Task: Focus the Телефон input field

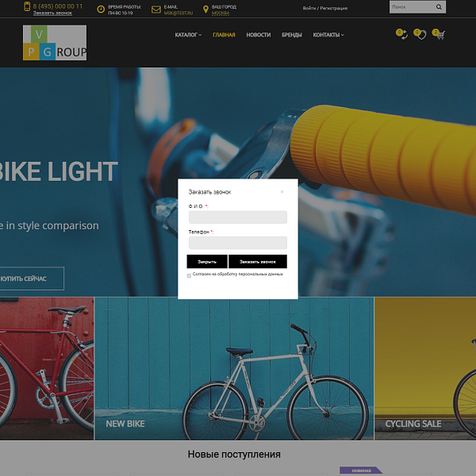Action: tap(237, 243)
